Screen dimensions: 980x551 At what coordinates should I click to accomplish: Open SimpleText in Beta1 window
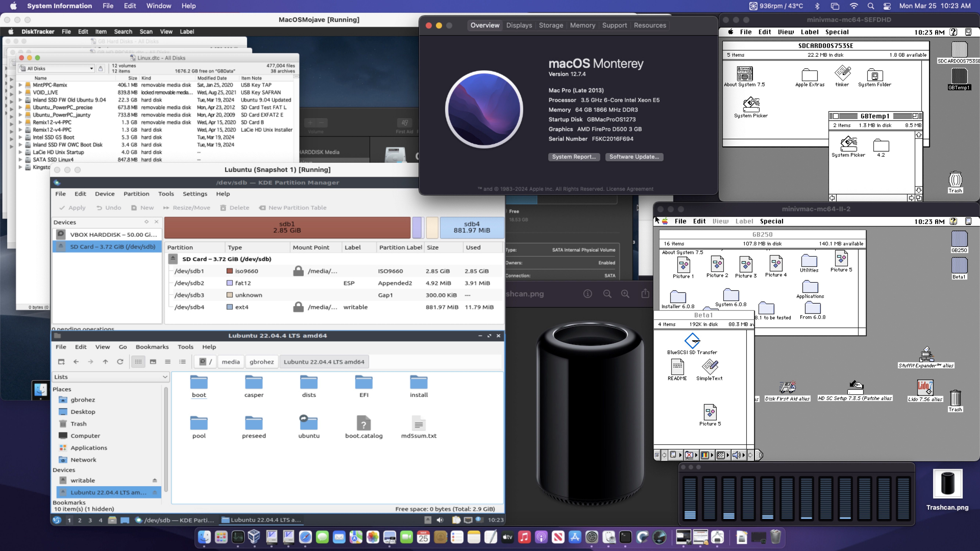709,370
